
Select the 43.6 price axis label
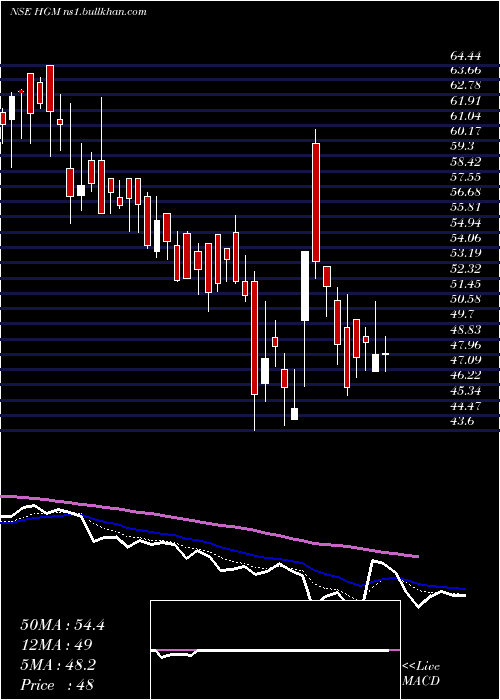click(x=462, y=421)
